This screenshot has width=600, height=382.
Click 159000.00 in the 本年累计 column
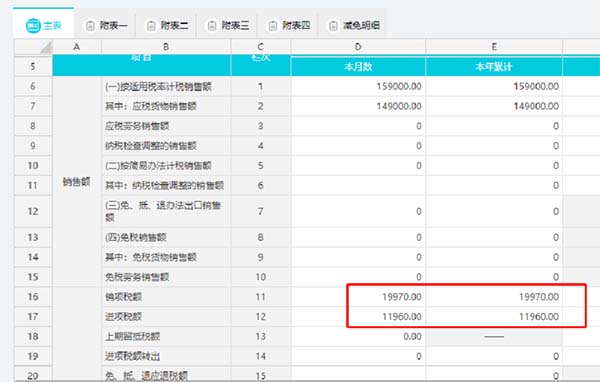[x=536, y=86]
